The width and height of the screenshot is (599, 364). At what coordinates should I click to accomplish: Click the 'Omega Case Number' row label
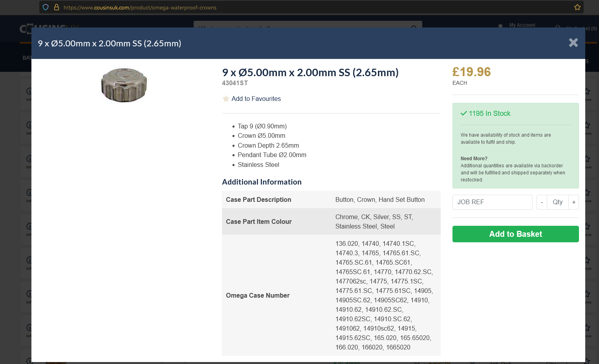pos(258,295)
